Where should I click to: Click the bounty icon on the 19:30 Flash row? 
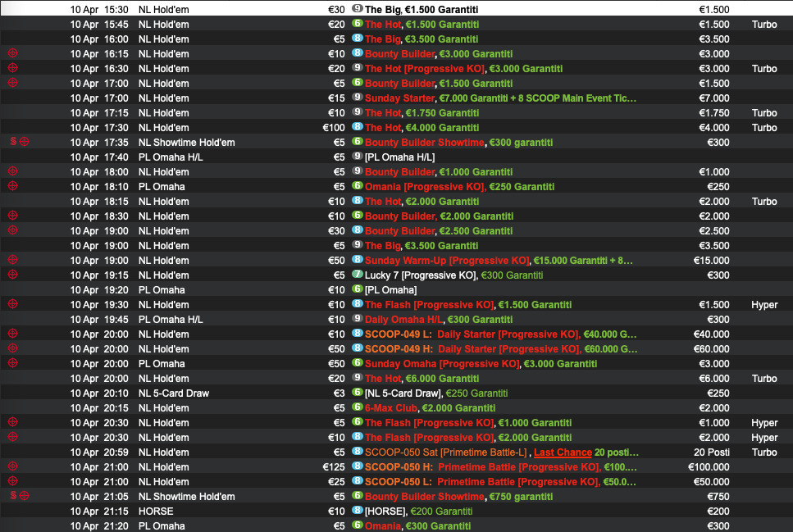coord(12,304)
